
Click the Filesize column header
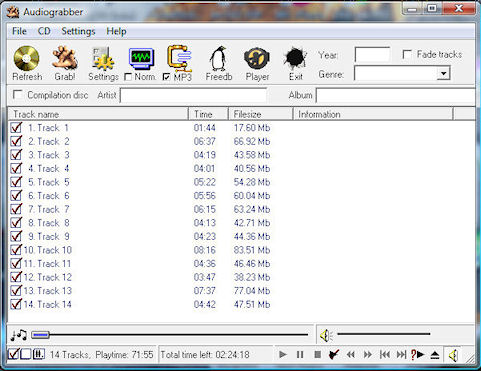[260, 114]
